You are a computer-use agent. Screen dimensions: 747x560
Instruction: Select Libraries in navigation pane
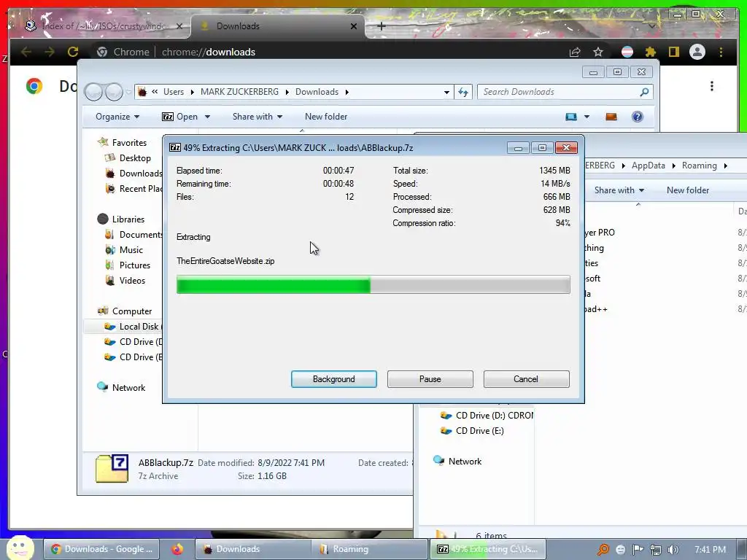[128, 219]
